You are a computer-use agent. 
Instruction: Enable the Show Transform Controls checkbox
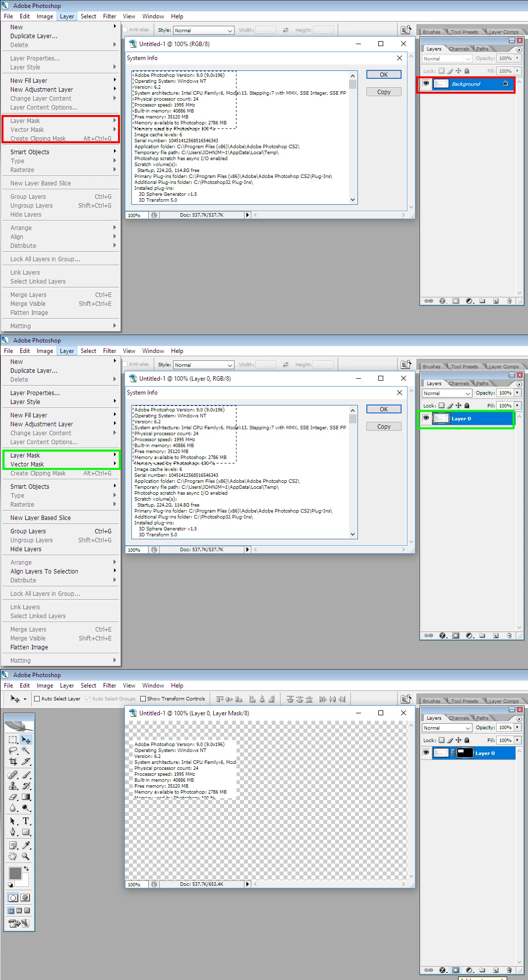point(143,699)
